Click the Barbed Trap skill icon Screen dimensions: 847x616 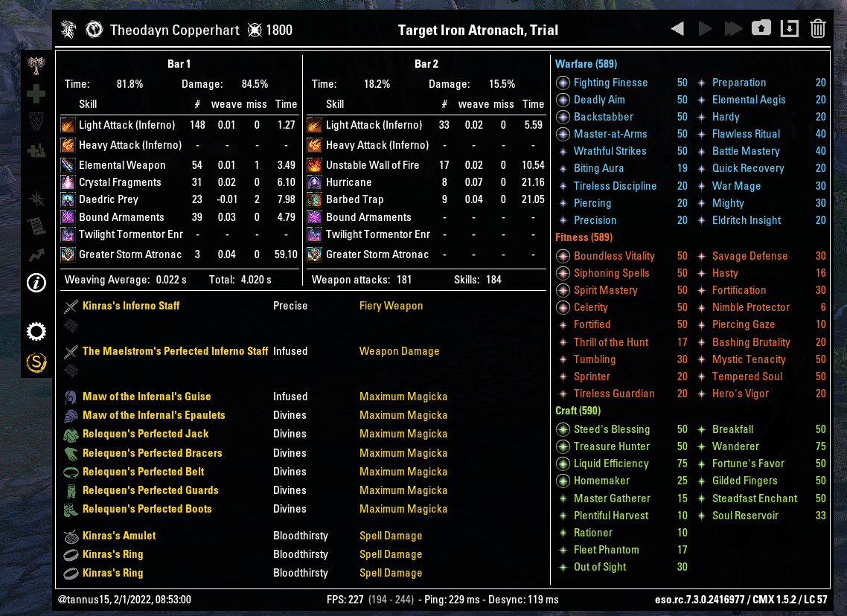314,200
